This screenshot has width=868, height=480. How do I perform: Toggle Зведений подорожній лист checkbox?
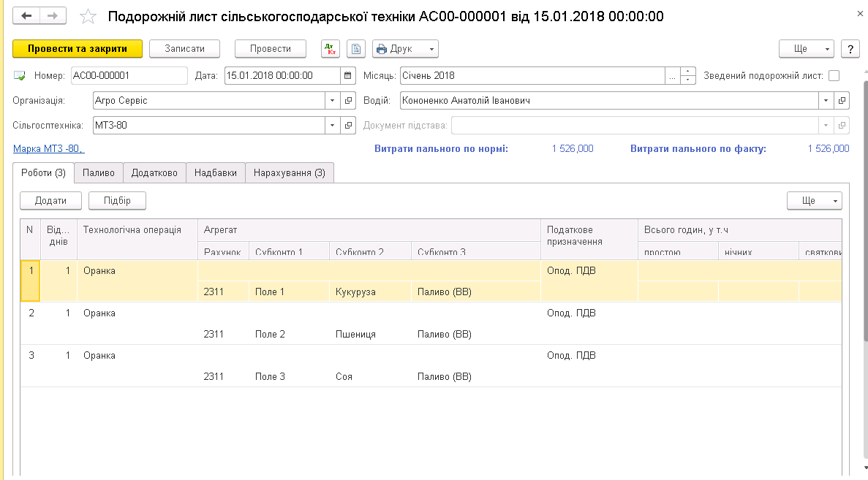pyautogui.click(x=834, y=75)
